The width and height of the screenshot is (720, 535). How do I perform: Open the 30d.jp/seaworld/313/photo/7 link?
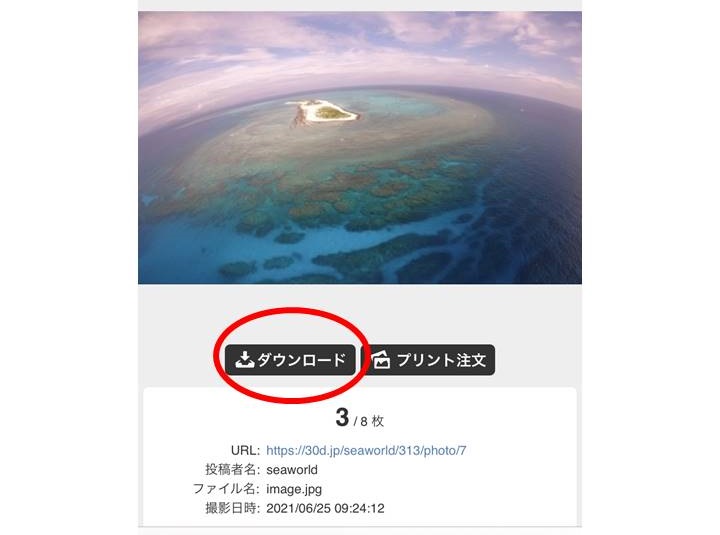pos(366,450)
